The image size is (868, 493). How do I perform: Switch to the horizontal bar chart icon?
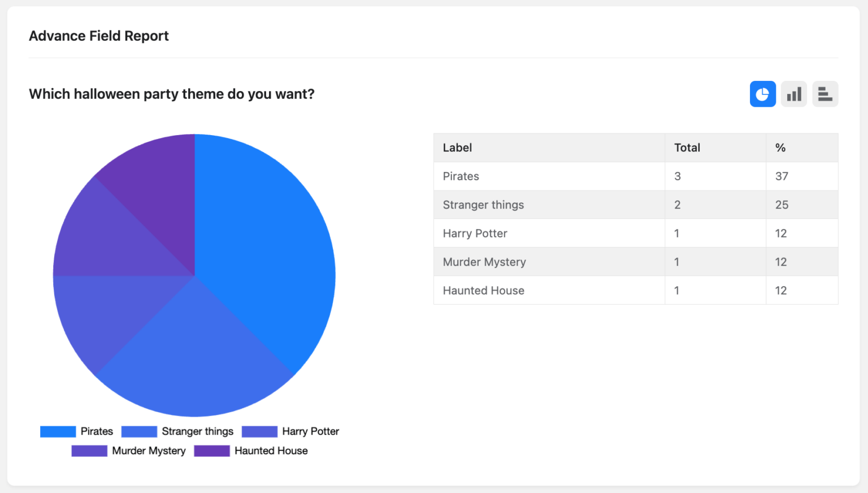(825, 94)
